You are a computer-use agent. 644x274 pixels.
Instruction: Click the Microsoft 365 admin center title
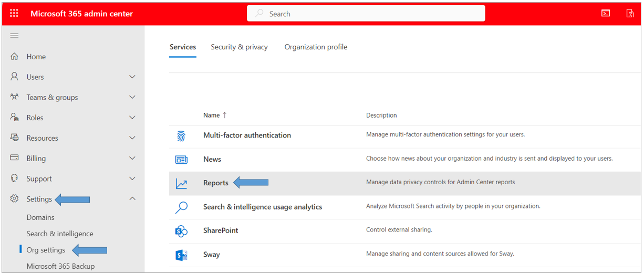point(82,14)
